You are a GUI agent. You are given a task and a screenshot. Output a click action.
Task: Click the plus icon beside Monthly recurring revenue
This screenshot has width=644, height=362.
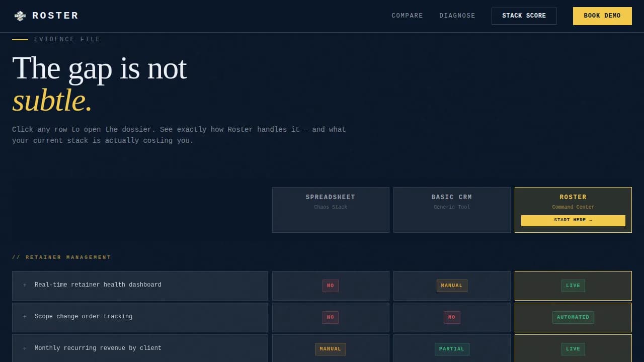(25, 348)
